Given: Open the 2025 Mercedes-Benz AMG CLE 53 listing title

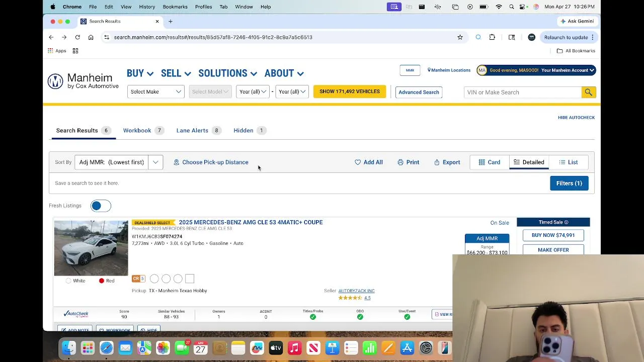Looking at the screenshot, I should click(251, 222).
